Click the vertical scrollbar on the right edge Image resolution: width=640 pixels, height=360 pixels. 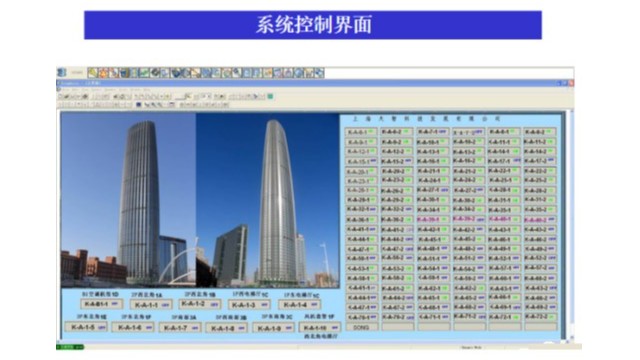[571, 224]
